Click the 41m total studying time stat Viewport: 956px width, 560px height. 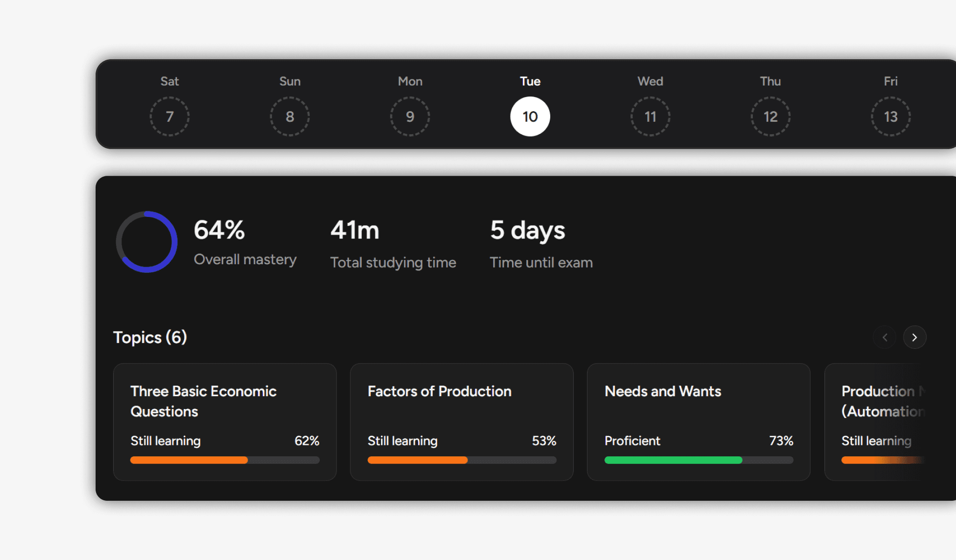coord(355,230)
